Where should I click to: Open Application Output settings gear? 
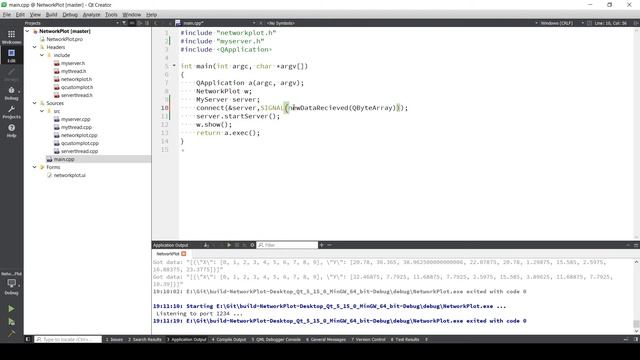point(252,245)
